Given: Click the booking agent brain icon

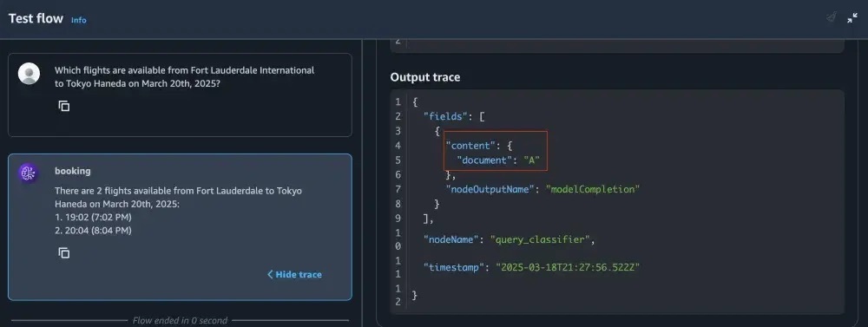Looking at the screenshot, I should tap(28, 173).
